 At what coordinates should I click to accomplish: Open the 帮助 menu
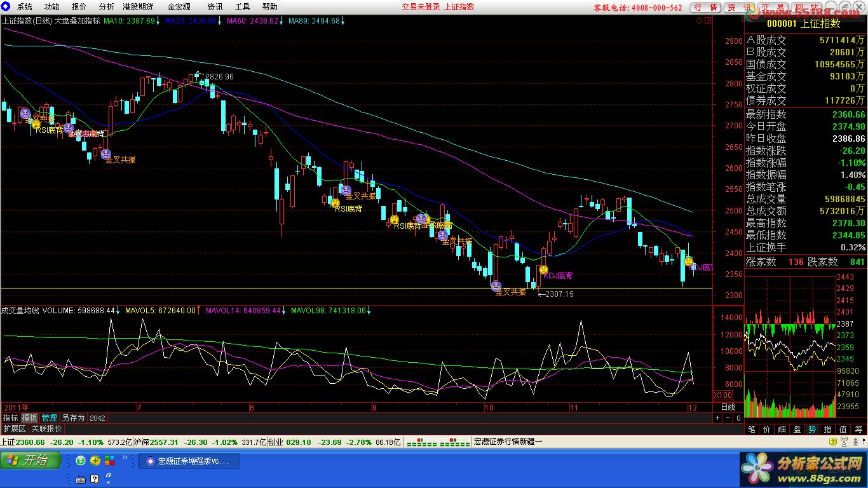pyautogui.click(x=269, y=7)
